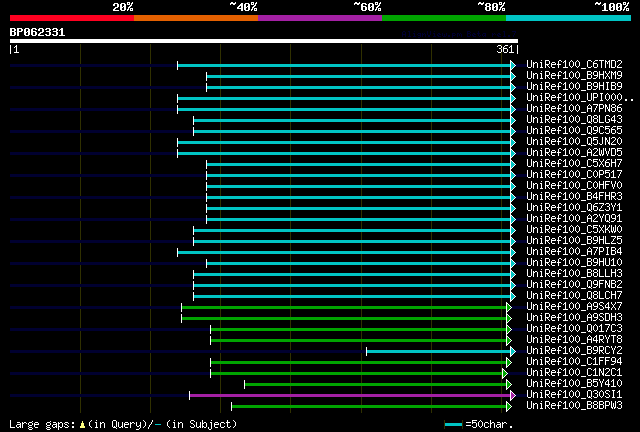This screenshot has width=640, height=432.
Task: Select the UniRef100_B9HU10 label
Action: (574, 263)
